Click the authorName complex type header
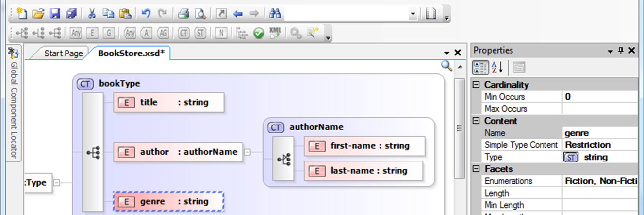Image resolution: width=644 pixels, height=215 pixels. coord(306,127)
